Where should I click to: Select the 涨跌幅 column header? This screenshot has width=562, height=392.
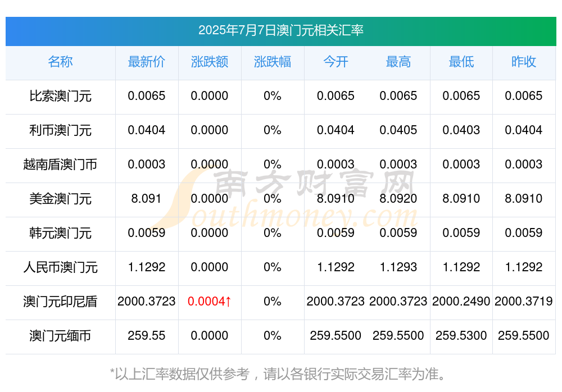(273, 62)
